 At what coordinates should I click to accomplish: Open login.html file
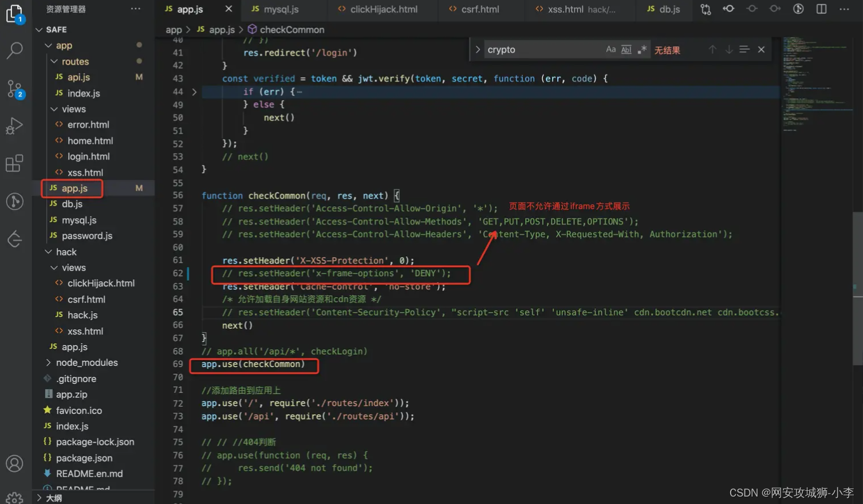click(88, 156)
